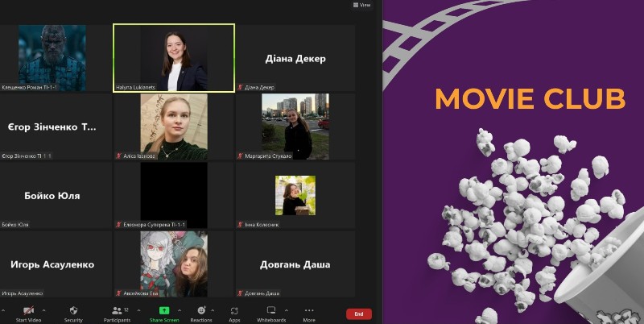Expand video settings caret next to Start Video
This screenshot has height=324, width=644.
pos(44,310)
